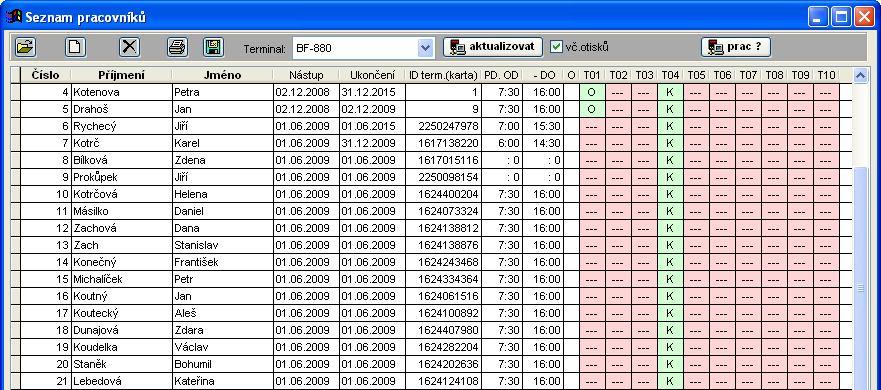Click T01 'O' cell in Kotenova row
The height and width of the screenshot is (390, 881).
click(592, 92)
